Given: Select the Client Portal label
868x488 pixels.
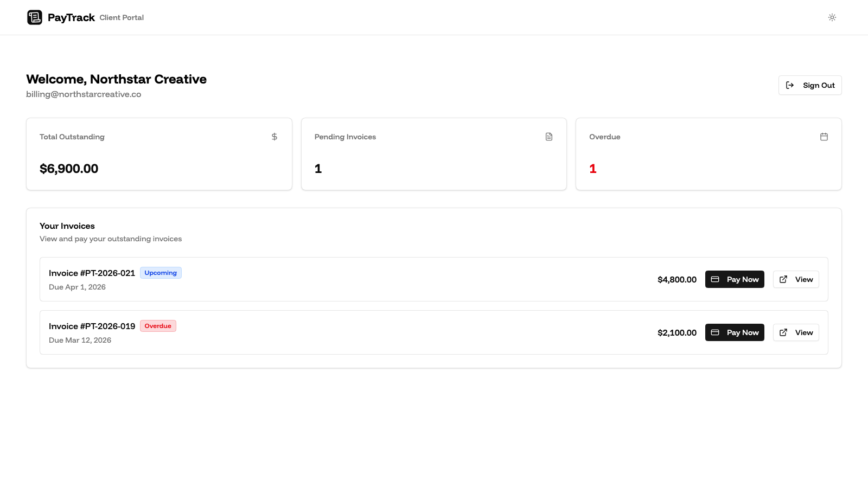Looking at the screenshot, I should 121,17.
